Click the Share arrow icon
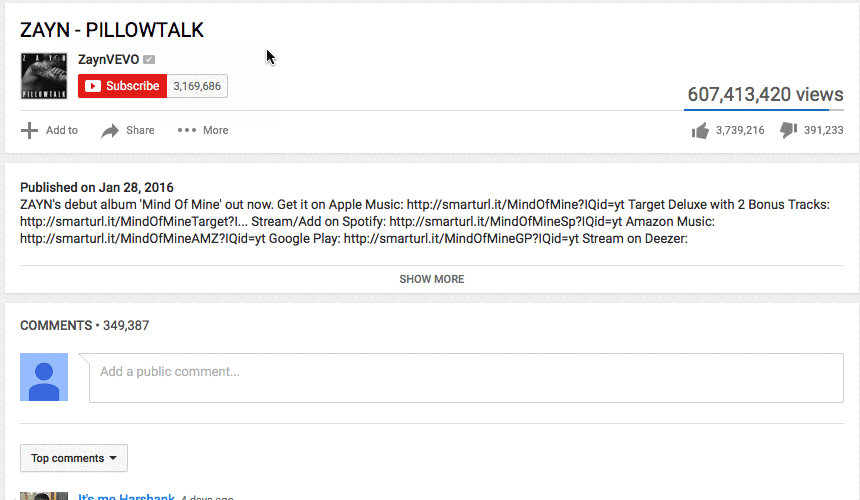This screenshot has width=860, height=500. 110,130
